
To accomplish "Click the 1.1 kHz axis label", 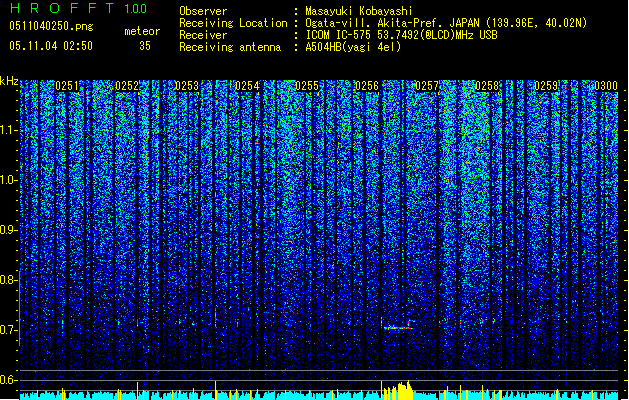I will (x=9, y=130).
